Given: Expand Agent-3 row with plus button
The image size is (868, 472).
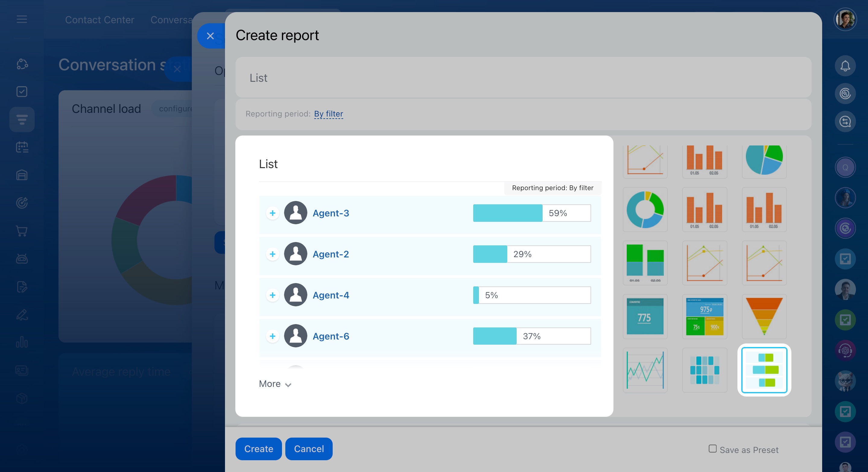Looking at the screenshot, I should [273, 213].
